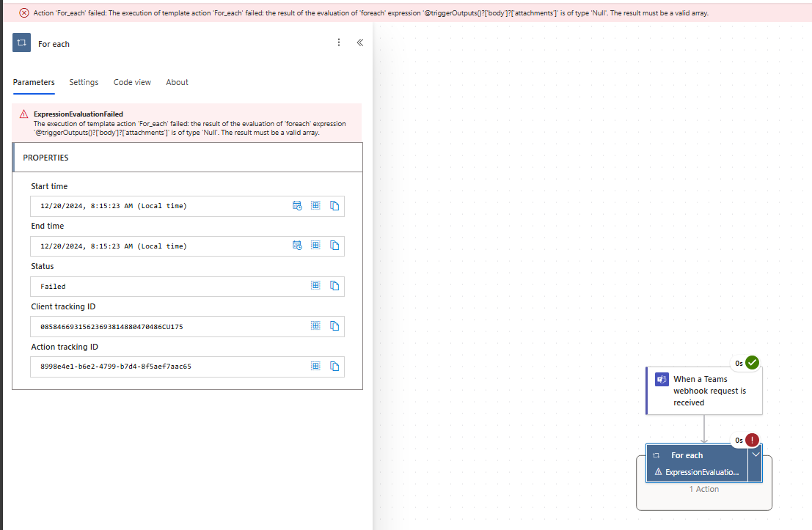Toggle time format icon for Start time
812x530 pixels.
tap(297, 206)
